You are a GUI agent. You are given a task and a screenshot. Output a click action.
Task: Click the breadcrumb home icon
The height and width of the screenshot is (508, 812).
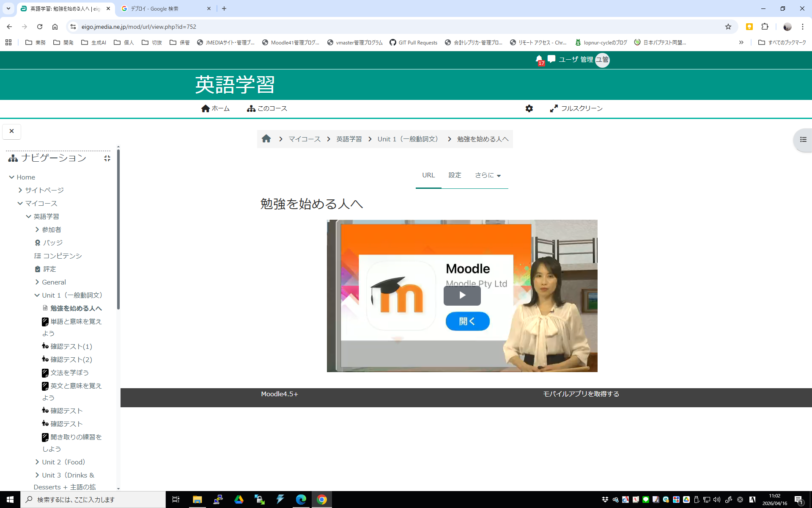point(266,139)
